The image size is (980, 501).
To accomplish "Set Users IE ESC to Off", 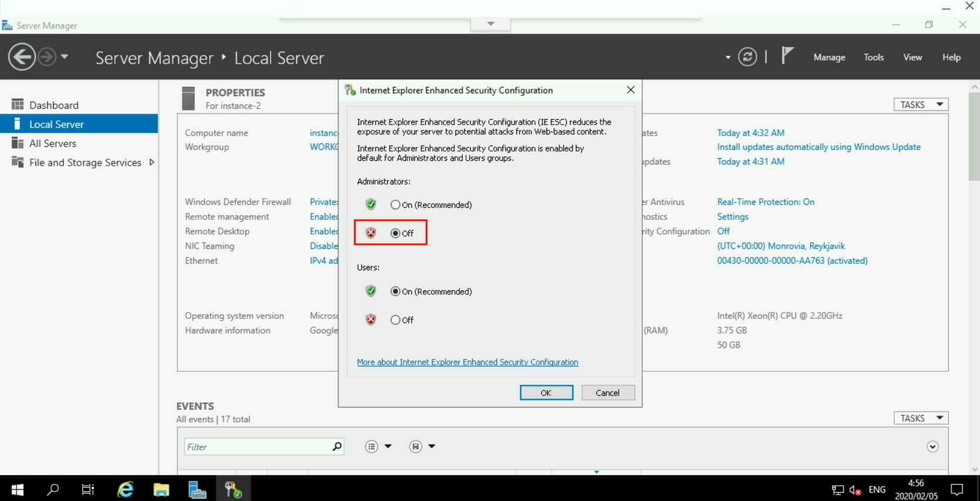I will 402,320.
